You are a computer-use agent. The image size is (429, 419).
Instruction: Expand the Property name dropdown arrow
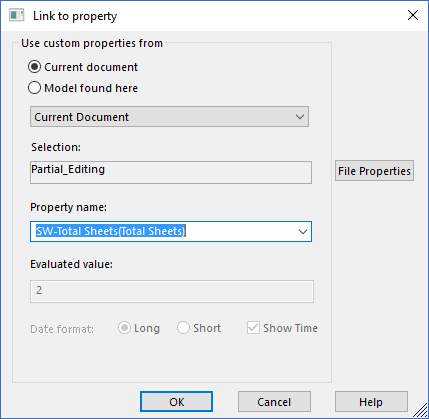(x=303, y=232)
